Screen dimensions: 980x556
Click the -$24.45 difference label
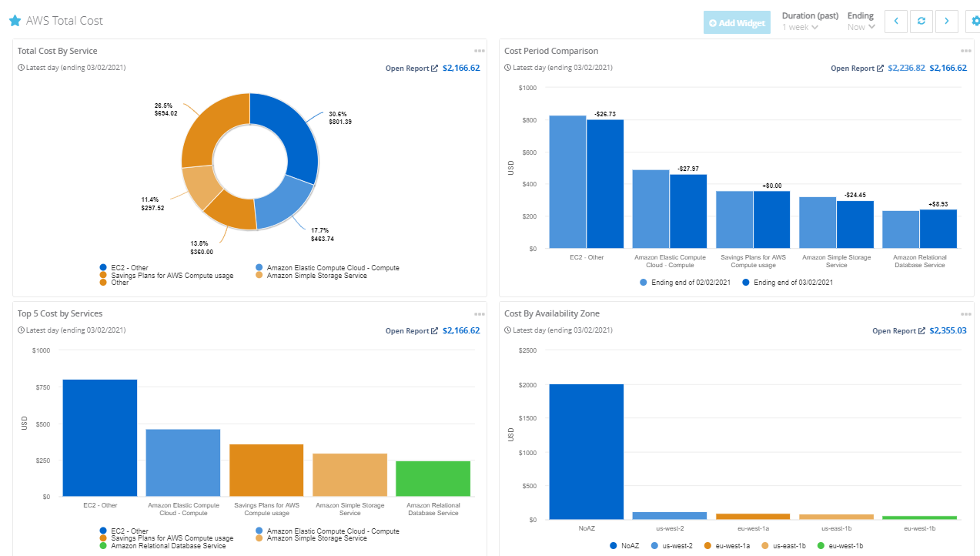coord(855,195)
